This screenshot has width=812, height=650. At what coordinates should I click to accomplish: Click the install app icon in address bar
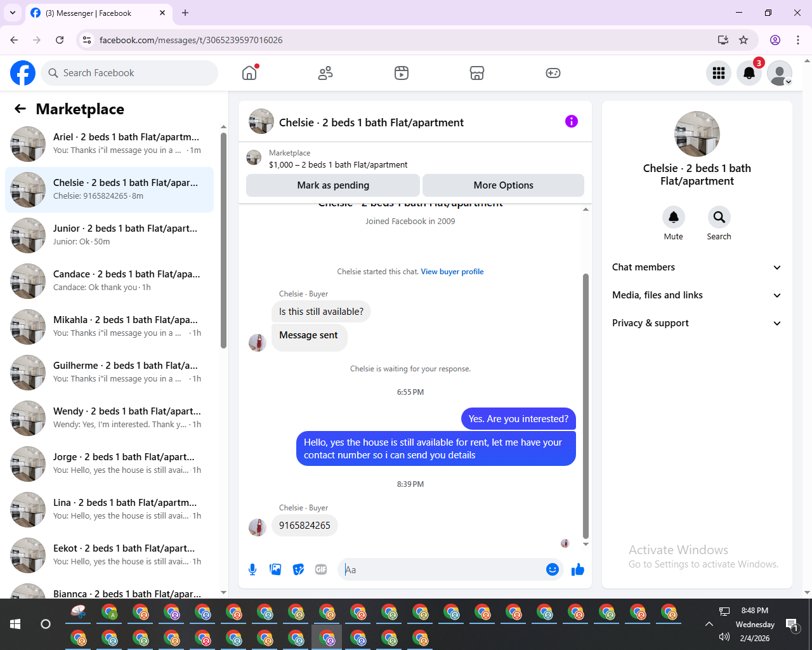click(x=723, y=40)
